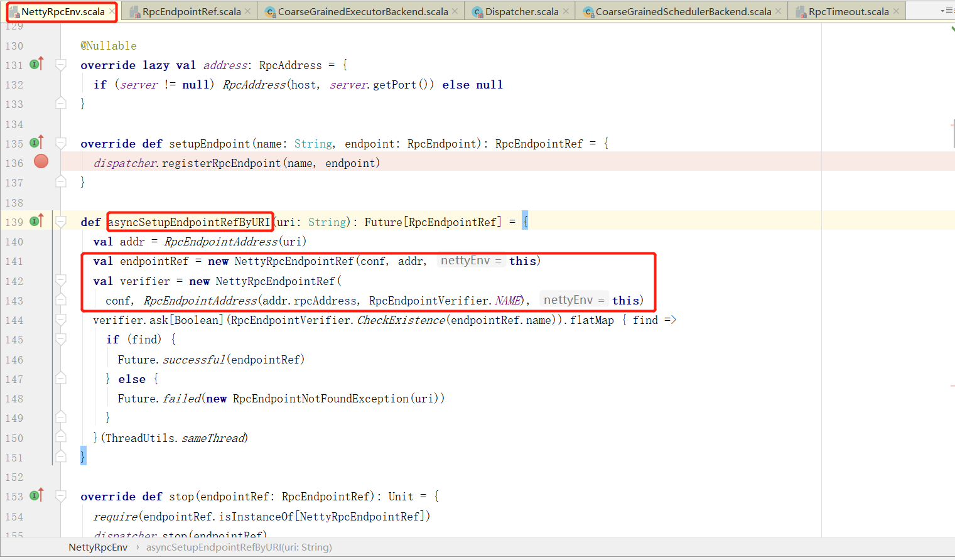Click getPort on line 132
Image resolution: width=955 pixels, height=560 pixels.
click(x=394, y=85)
